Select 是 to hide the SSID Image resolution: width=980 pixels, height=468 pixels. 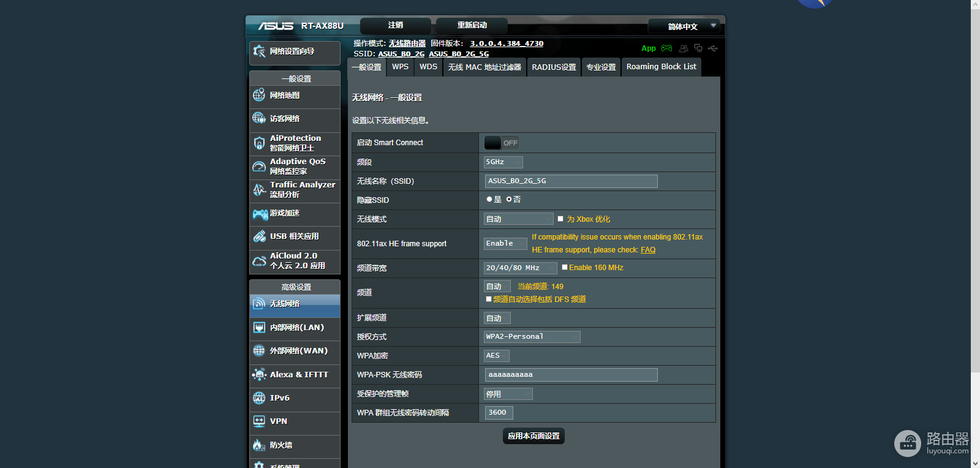click(x=489, y=200)
